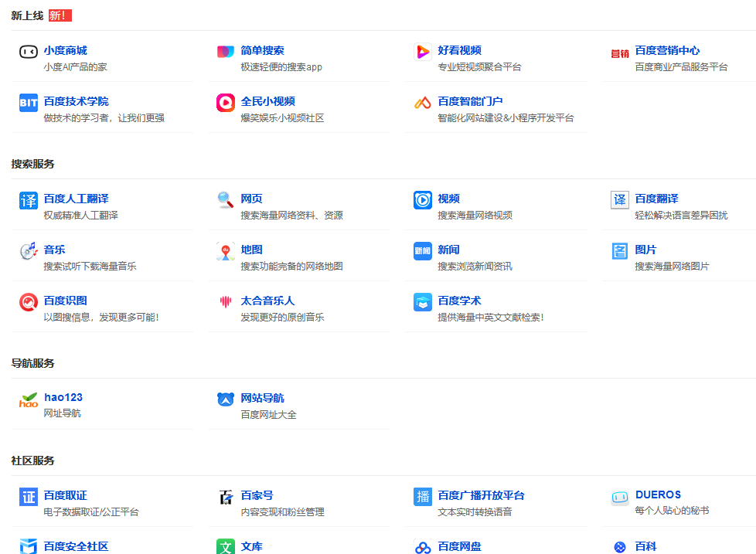Click the 百度翻译 outlined 译 icon
The width and height of the screenshot is (756, 554).
click(x=619, y=200)
